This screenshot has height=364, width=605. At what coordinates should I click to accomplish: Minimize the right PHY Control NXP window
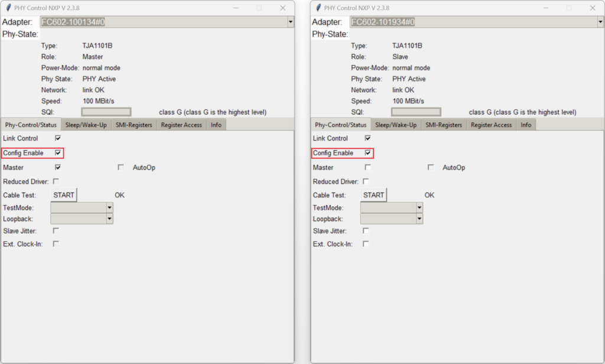click(545, 8)
